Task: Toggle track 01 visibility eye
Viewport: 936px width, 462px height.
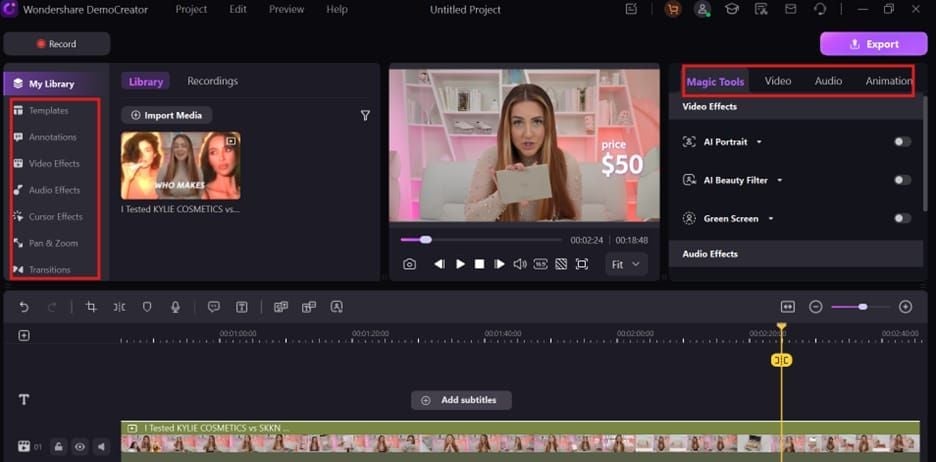Action: (x=79, y=446)
